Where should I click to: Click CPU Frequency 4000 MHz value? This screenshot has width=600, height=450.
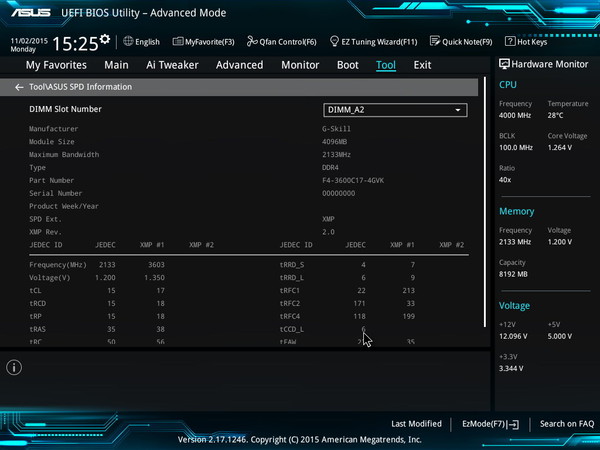(515, 115)
